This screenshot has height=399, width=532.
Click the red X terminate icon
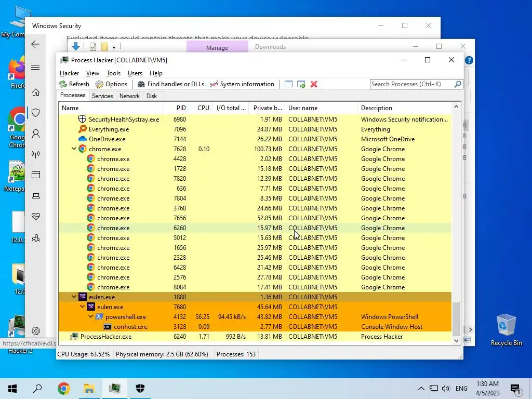pos(314,84)
